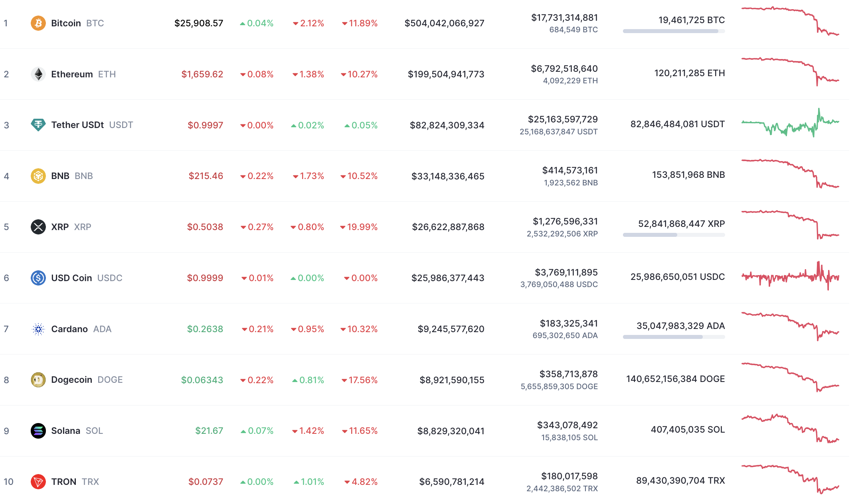
Task: Click the BNB logo icon
Action: coord(38,175)
